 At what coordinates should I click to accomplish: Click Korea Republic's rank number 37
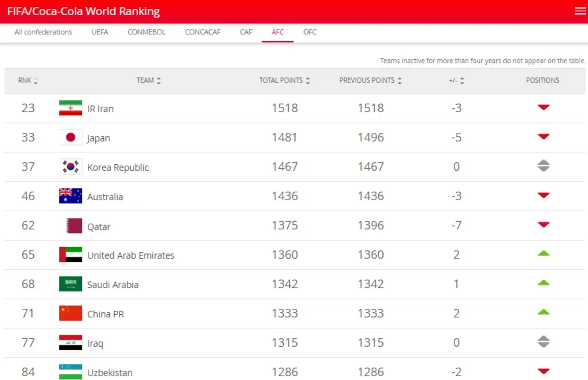tap(28, 167)
